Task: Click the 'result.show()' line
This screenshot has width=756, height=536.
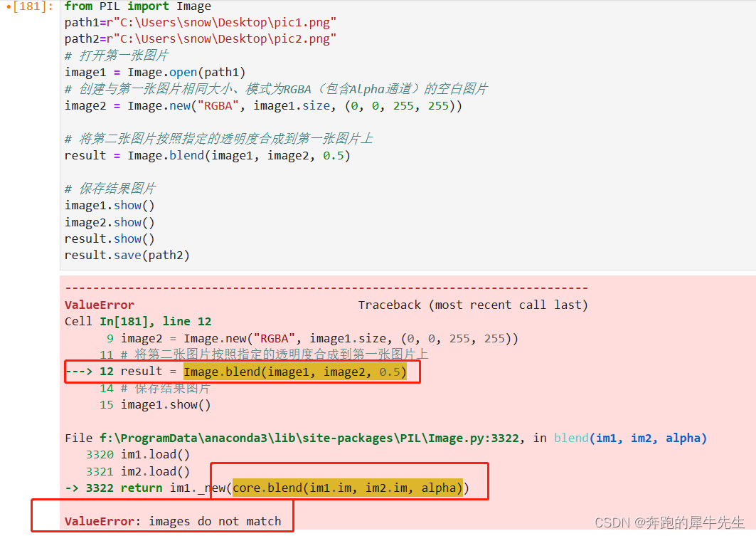Action: [110, 238]
